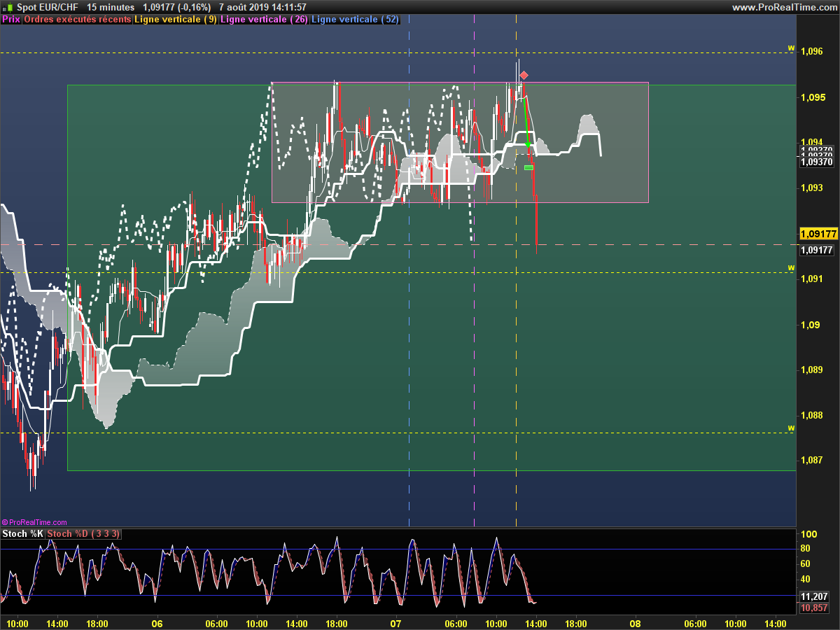
Task: Click the yellow 1,09177 current price tag
Action: pyautogui.click(x=818, y=234)
